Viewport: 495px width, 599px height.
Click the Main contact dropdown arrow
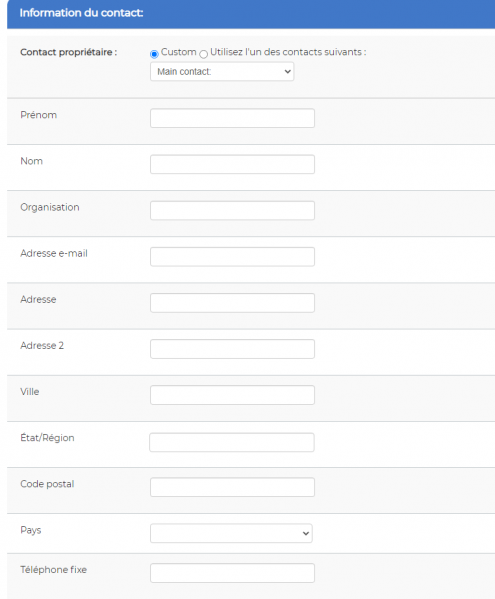point(288,71)
